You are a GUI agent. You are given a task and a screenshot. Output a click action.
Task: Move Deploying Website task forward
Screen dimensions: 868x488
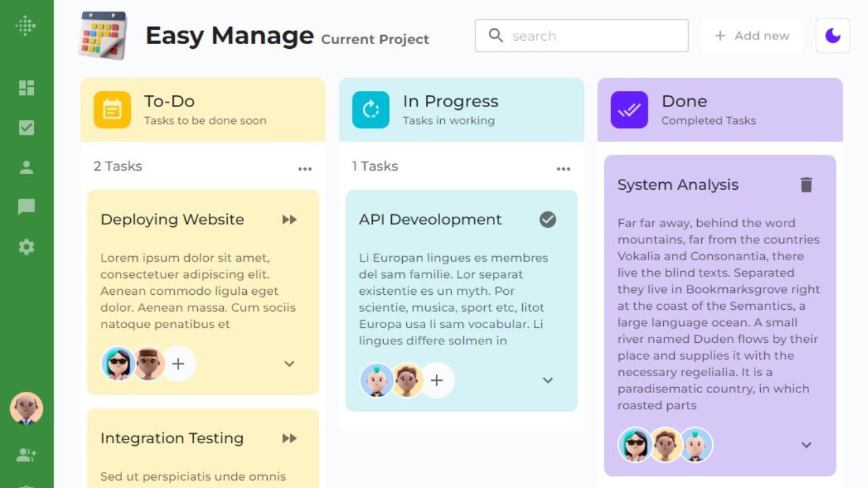pos(290,220)
